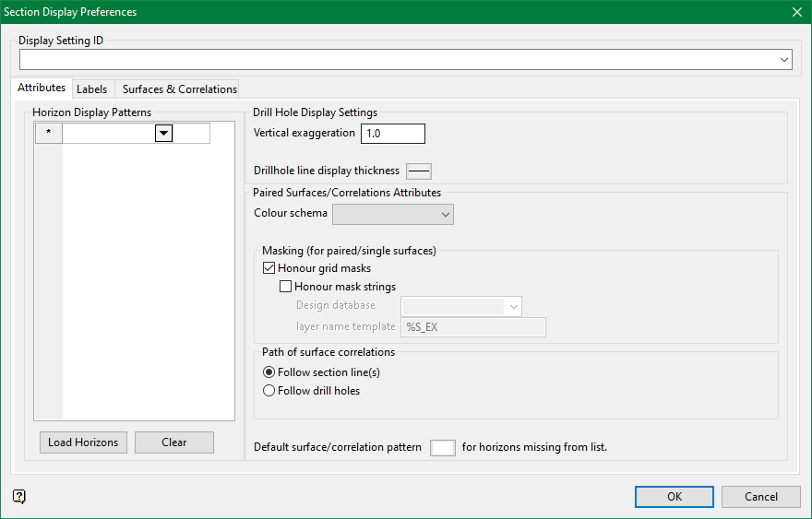This screenshot has width=812, height=519.
Task: Open the horizon pattern row dropdown arrow
Action: [163, 134]
